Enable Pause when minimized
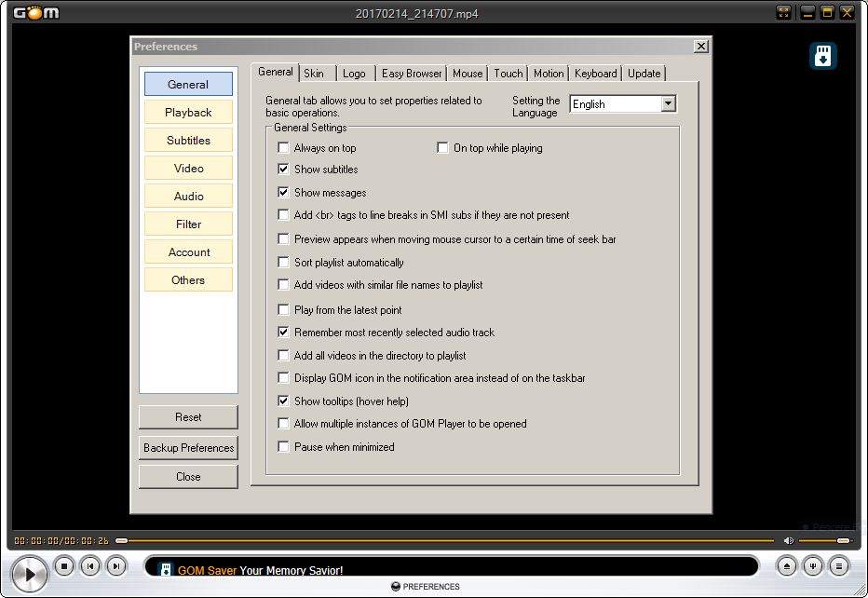This screenshot has height=598, width=868. click(283, 446)
